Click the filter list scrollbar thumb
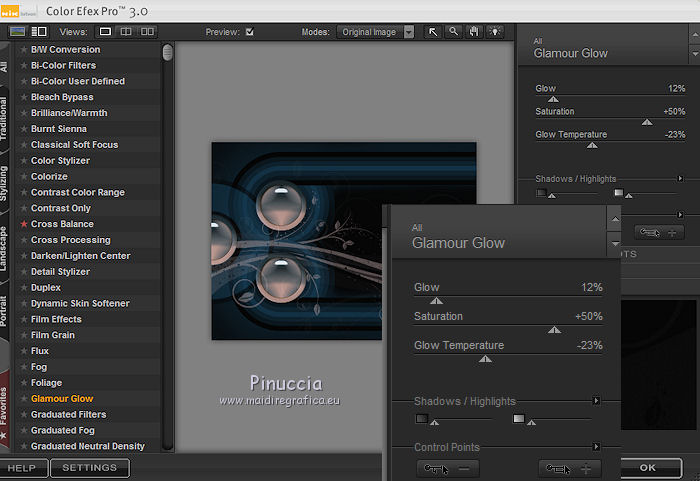The image size is (700, 481). 167,52
